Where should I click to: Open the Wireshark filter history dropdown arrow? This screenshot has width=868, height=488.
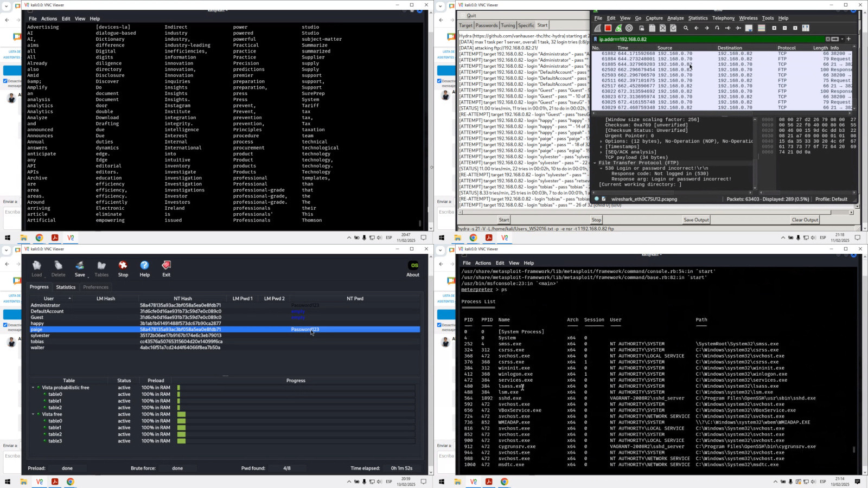[842, 39]
